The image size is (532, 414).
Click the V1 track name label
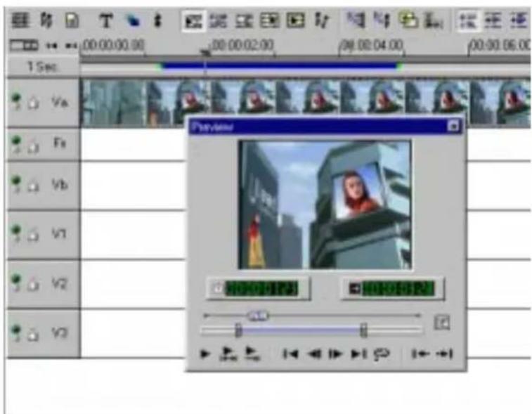(59, 234)
